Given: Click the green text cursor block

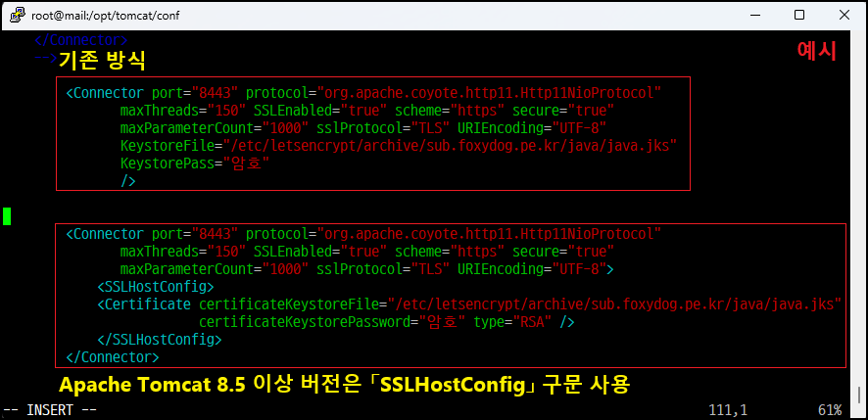Looking at the screenshot, I should pos(7,217).
